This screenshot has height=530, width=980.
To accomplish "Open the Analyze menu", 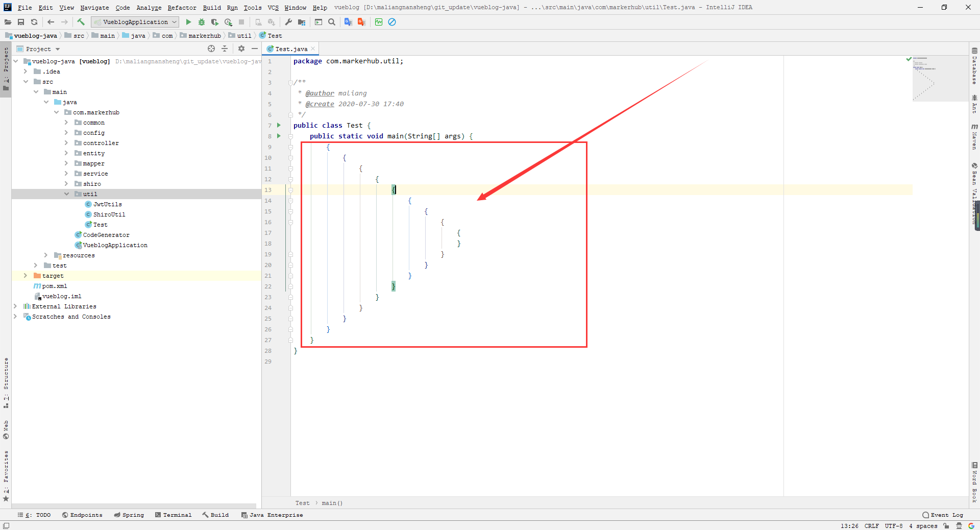I will [149, 8].
